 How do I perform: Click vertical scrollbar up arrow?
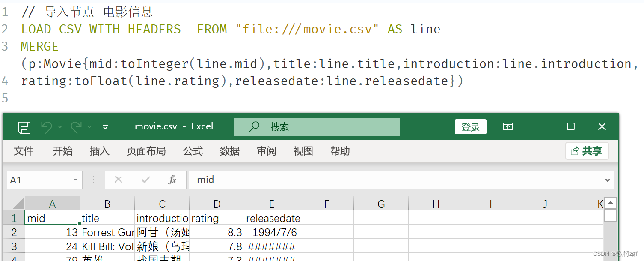click(611, 203)
